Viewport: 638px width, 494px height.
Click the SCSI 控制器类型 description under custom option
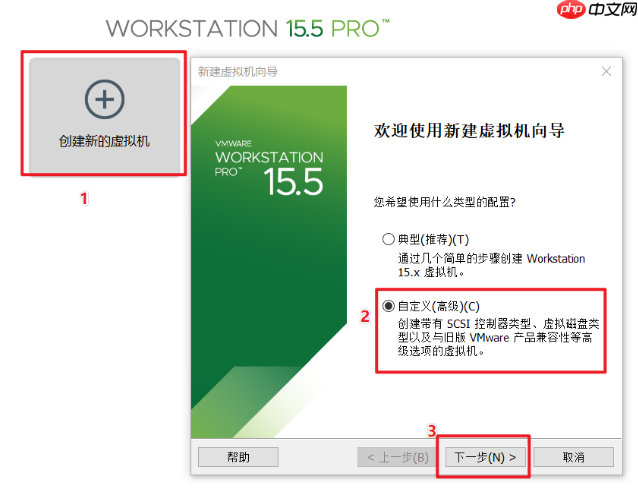click(x=498, y=337)
